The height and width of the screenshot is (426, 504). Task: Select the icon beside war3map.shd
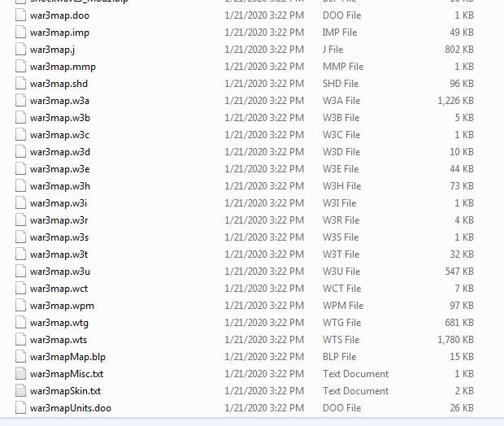coord(20,84)
